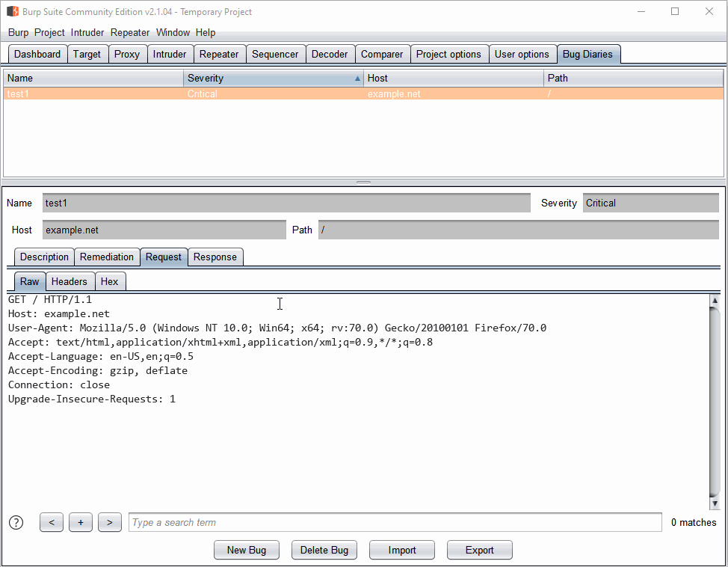Click the Name field containing test1
The width and height of the screenshot is (728, 567).
pos(286,203)
